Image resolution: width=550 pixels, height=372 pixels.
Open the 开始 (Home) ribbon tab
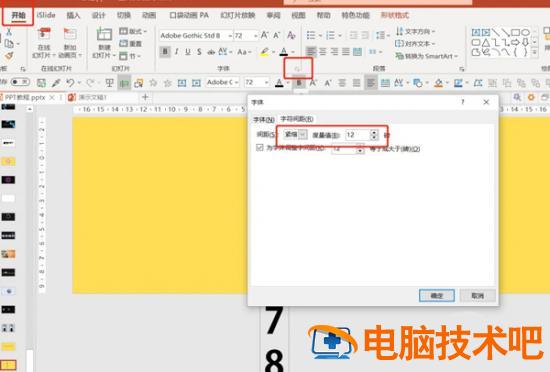click(19, 15)
